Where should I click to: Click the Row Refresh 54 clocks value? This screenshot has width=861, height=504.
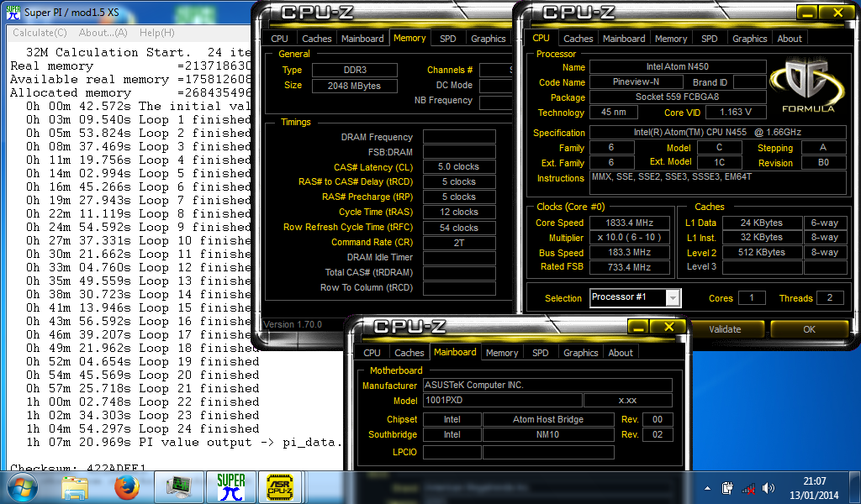click(x=459, y=228)
